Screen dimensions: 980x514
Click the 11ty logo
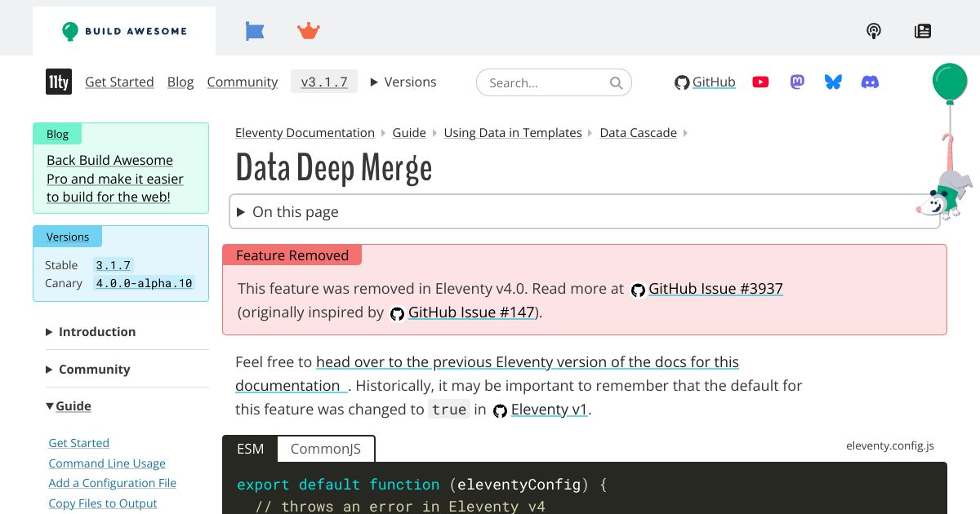click(59, 82)
